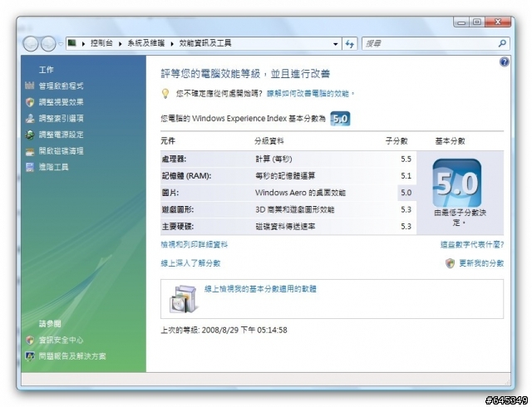
Task: Maximize the window with the title bar button
Action: [477, 22]
